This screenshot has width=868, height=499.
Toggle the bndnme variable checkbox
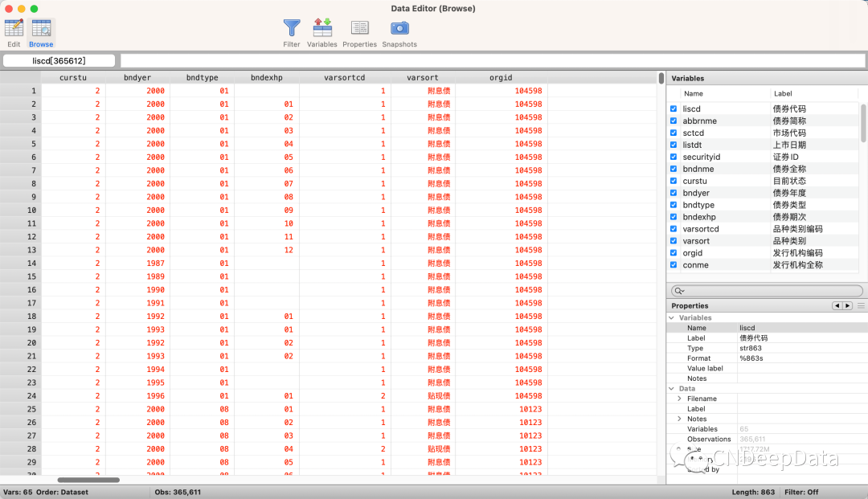[674, 169]
